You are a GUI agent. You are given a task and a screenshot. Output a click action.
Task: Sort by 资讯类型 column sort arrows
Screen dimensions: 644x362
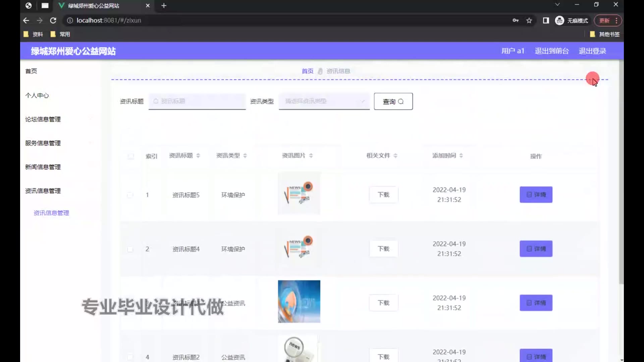pyautogui.click(x=245, y=156)
